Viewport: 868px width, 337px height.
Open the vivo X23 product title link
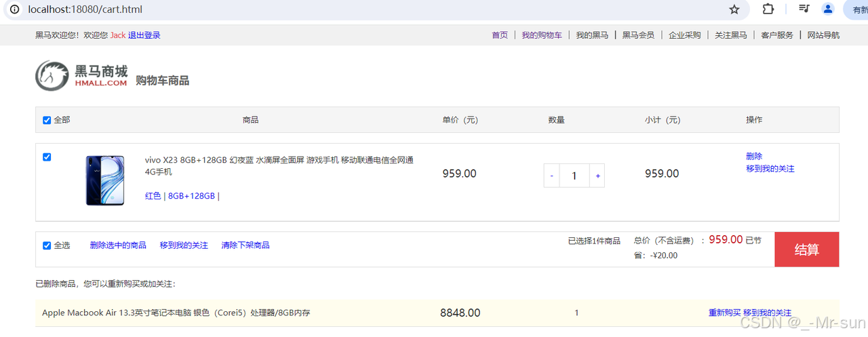279,165
